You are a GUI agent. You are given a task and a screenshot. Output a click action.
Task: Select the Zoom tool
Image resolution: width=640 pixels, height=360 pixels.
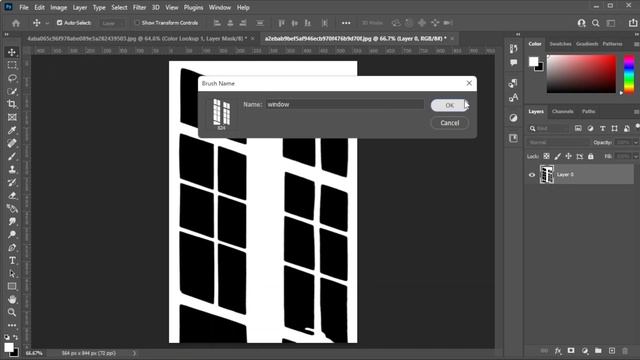point(12,313)
